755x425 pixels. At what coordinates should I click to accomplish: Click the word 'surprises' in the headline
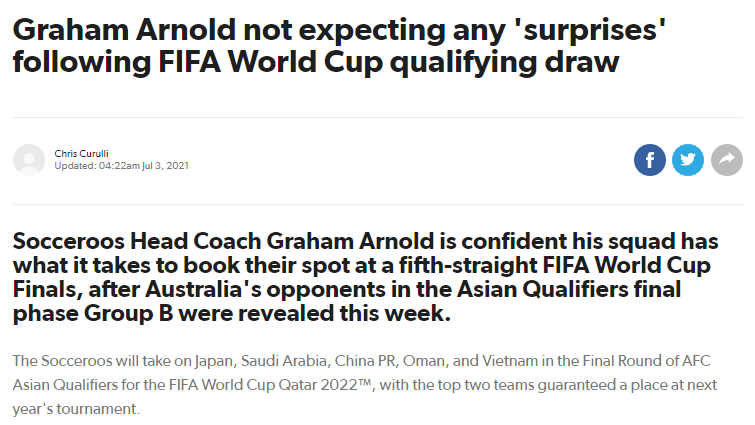click(x=590, y=31)
